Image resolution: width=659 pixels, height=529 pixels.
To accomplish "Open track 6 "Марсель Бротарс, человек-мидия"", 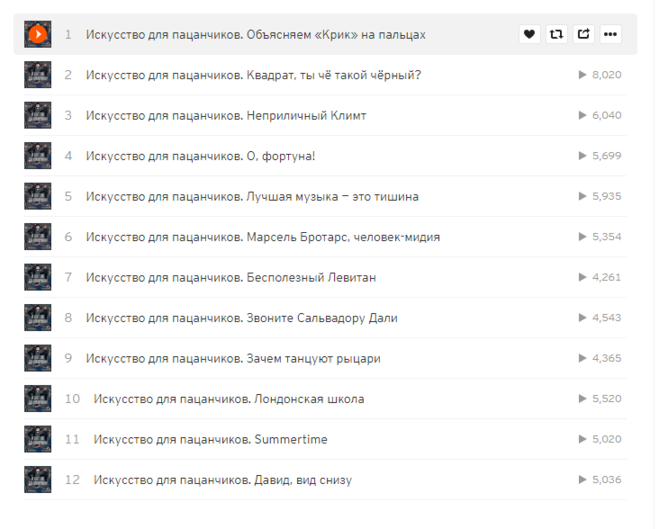I will (263, 237).
